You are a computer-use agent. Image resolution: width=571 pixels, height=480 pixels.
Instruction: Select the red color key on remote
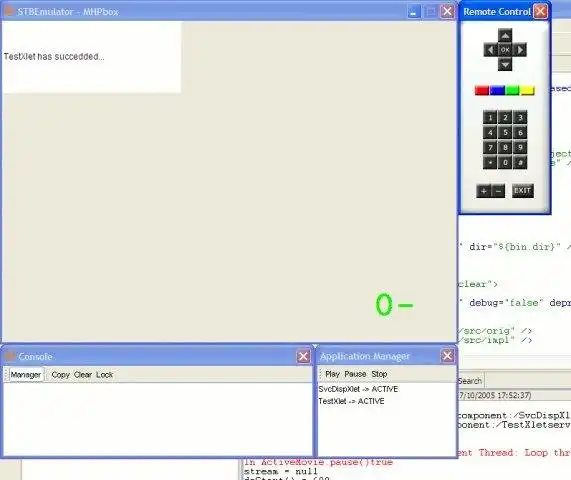[482, 90]
